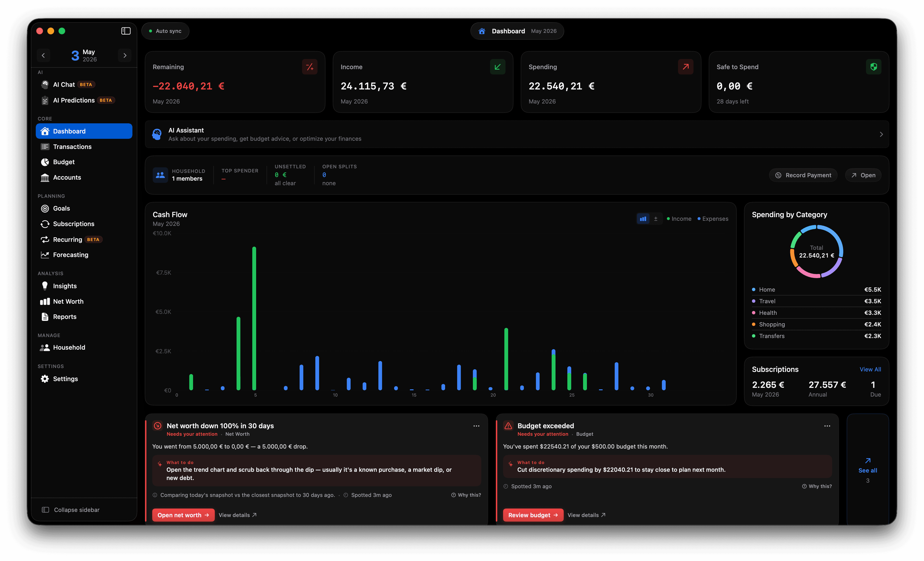Click the Reports document icon
Image resolution: width=924 pixels, height=561 pixels.
(45, 317)
